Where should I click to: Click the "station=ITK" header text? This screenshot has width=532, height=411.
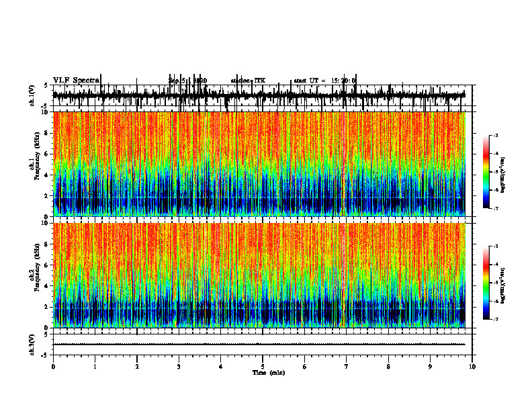[x=248, y=81]
